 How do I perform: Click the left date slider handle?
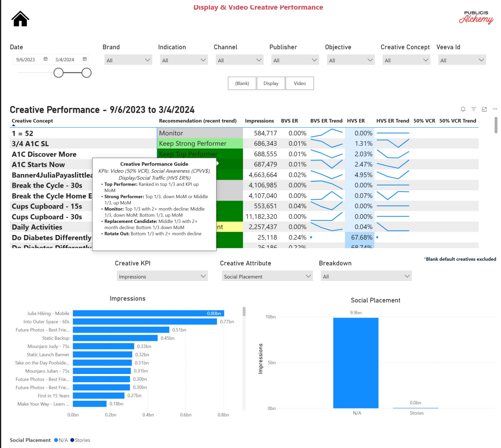(58, 73)
